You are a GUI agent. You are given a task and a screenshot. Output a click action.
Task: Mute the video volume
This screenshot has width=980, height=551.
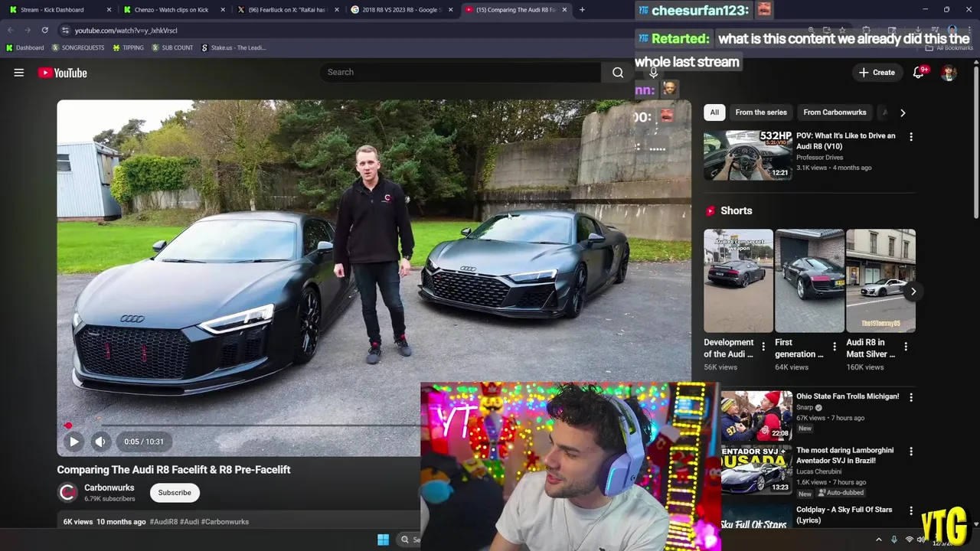(x=100, y=442)
